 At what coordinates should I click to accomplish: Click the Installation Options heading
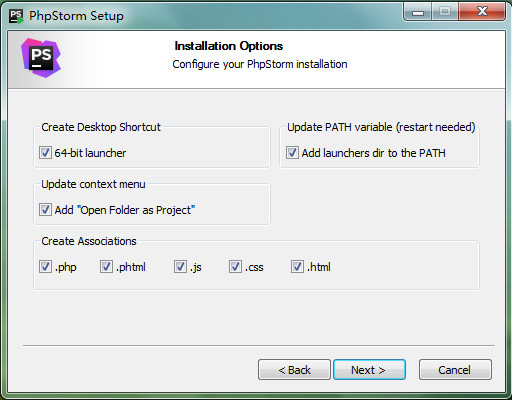pyautogui.click(x=229, y=46)
